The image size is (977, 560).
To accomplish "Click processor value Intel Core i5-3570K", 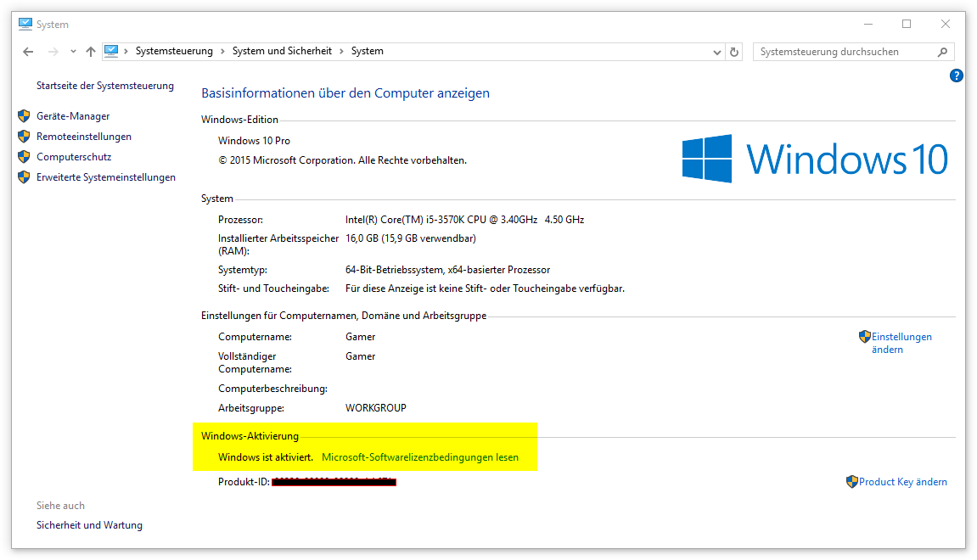I will pyautogui.click(x=465, y=220).
